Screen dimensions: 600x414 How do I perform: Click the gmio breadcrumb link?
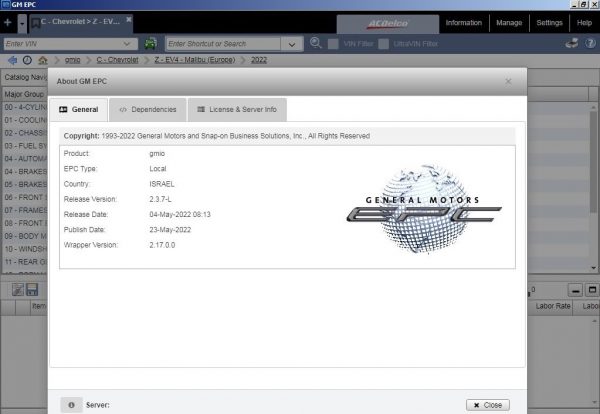(72, 60)
